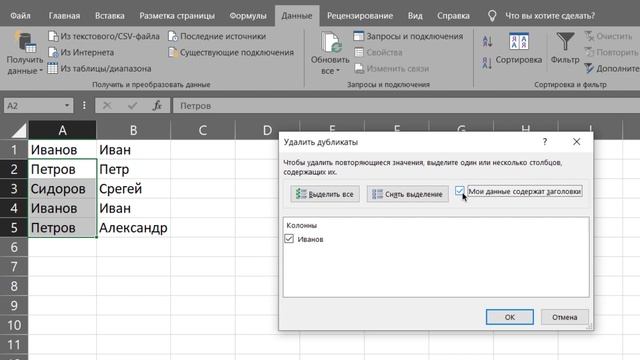Open Запросы и подключения pane
The height and width of the screenshot is (360, 640).
[409, 36]
